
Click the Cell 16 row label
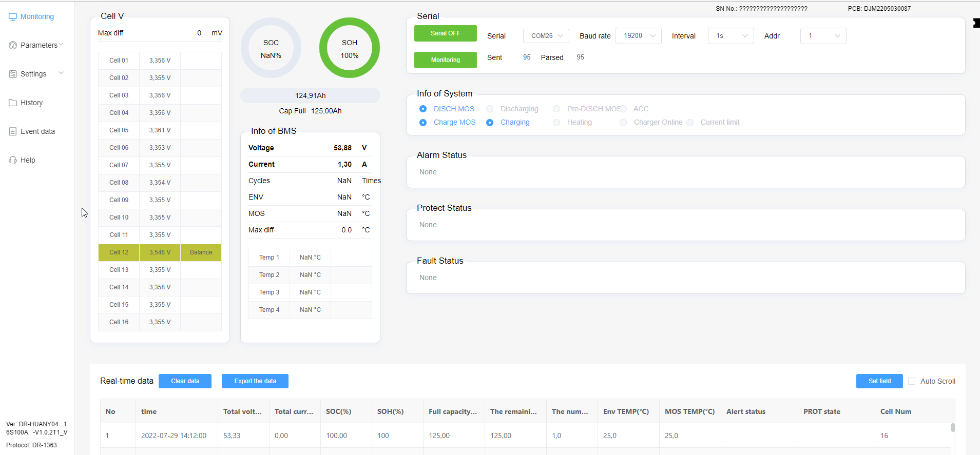119,322
